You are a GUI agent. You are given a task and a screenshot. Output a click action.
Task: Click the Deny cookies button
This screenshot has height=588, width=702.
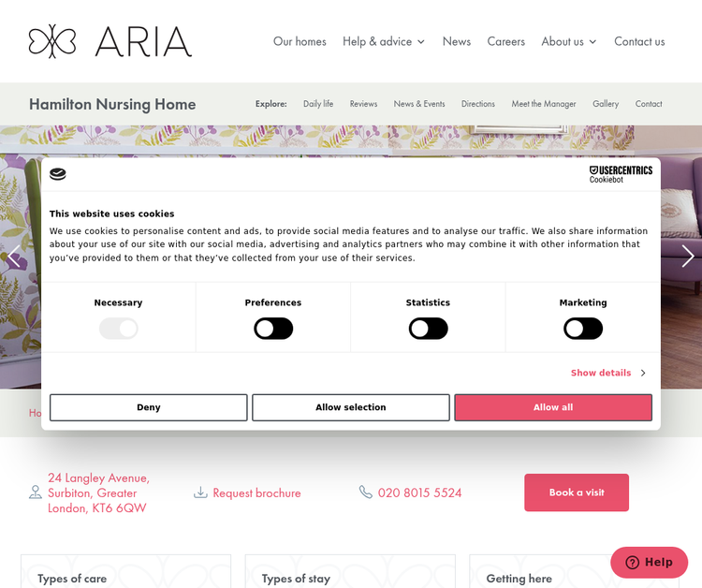pos(149,407)
